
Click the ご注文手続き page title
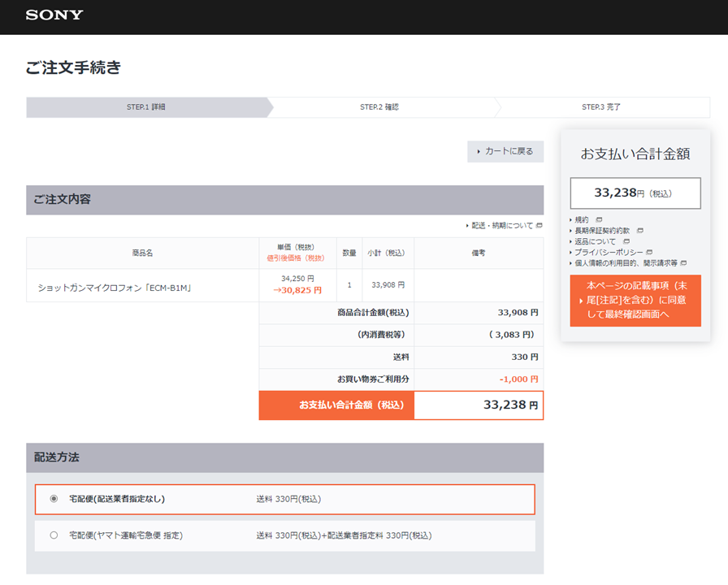[x=73, y=67]
